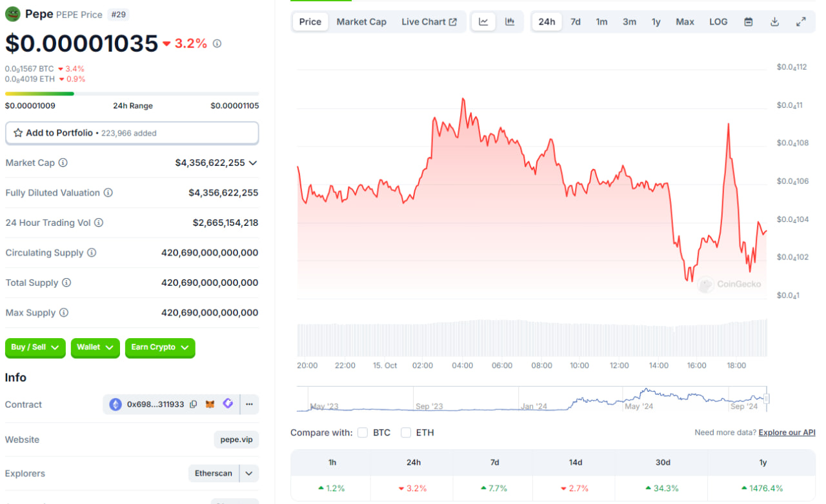Click the purple wallet icon next to MetaMask
The width and height of the screenshot is (826, 504).
(228, 404)
